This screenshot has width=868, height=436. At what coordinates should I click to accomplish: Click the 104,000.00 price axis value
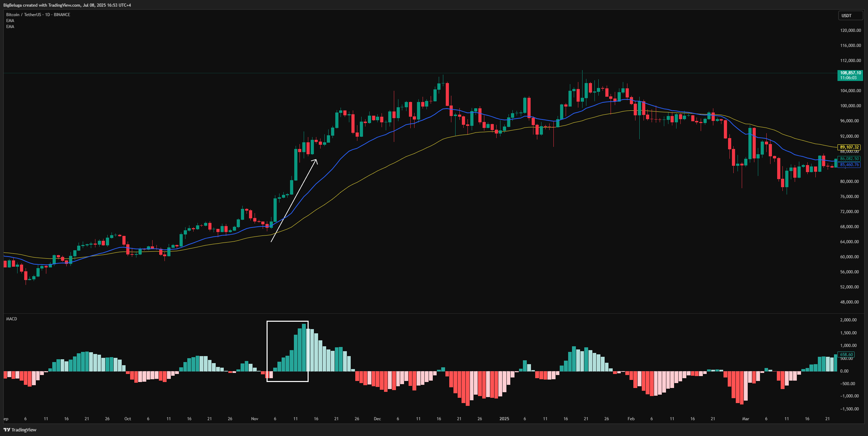pyautogui.click(x=850, y=91)
